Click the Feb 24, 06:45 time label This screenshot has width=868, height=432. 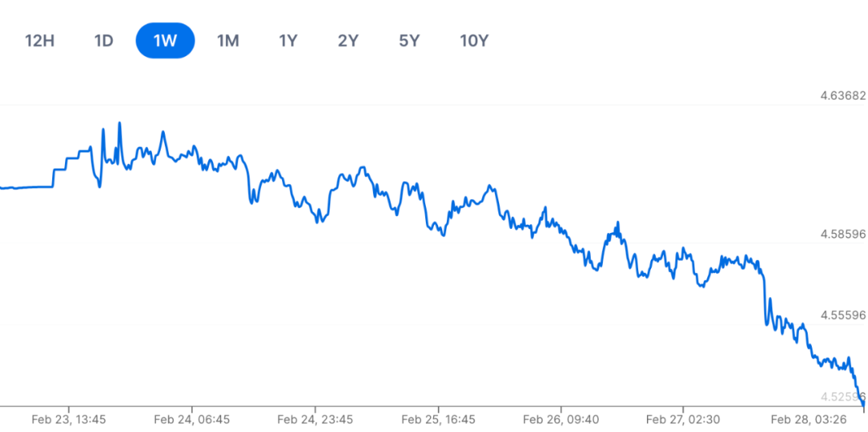point(191,419)
